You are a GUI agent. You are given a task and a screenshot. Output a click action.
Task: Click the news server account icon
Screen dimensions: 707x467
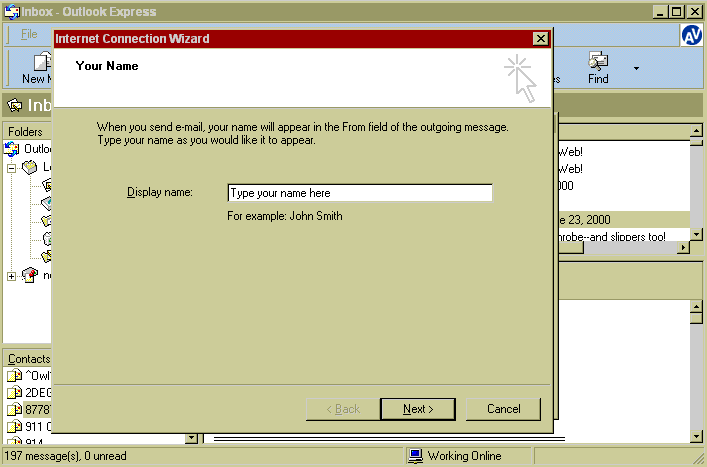[x=30, y=275]
